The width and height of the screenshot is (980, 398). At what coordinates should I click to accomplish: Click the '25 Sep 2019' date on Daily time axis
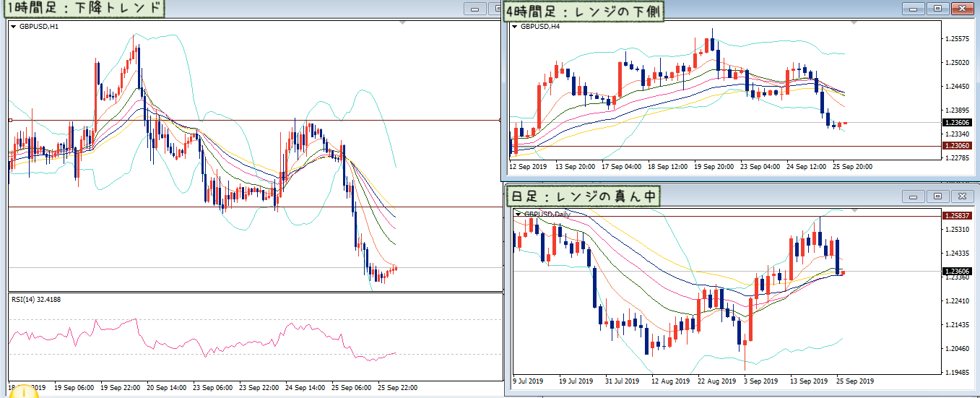pyautogui.click(x=855, y=381)
